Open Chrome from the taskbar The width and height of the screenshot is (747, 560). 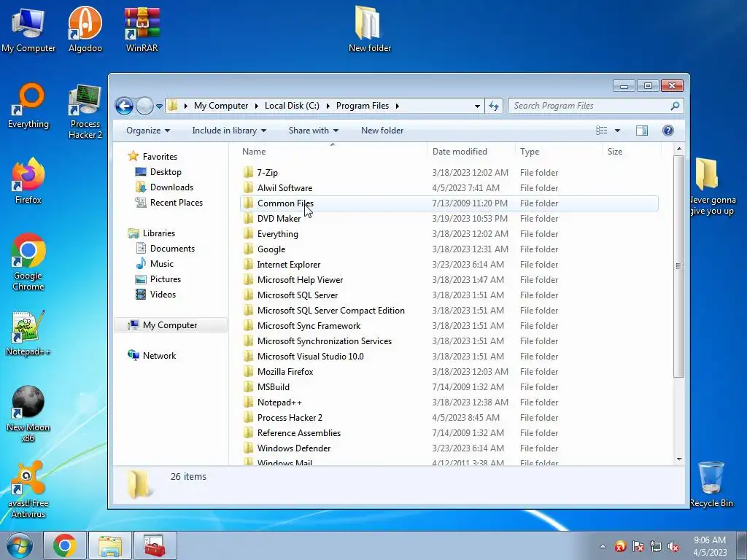[65, 545]
